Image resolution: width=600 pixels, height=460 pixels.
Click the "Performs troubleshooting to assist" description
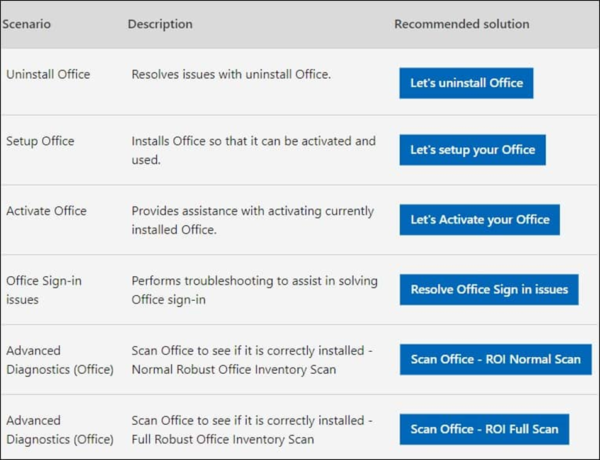pyautogui.click(x=254, y=290)
